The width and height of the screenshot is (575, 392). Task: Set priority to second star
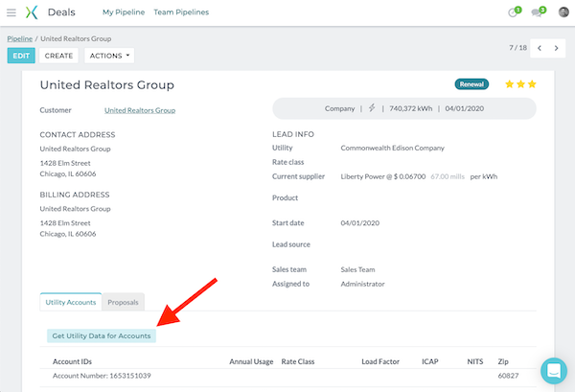coord(520,84)
